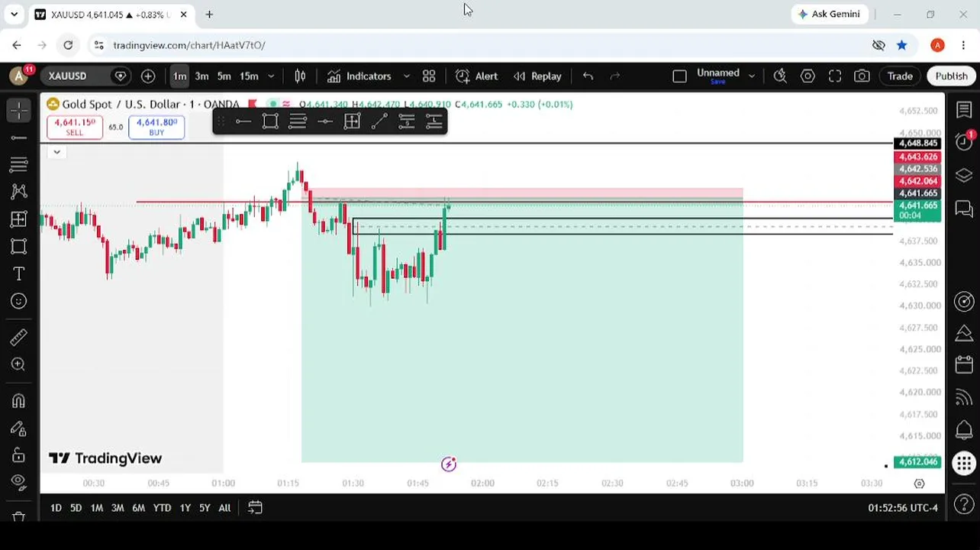Open the alerts panel clock icon
Screen dimensions: 980x550
(x=964, y=143)
